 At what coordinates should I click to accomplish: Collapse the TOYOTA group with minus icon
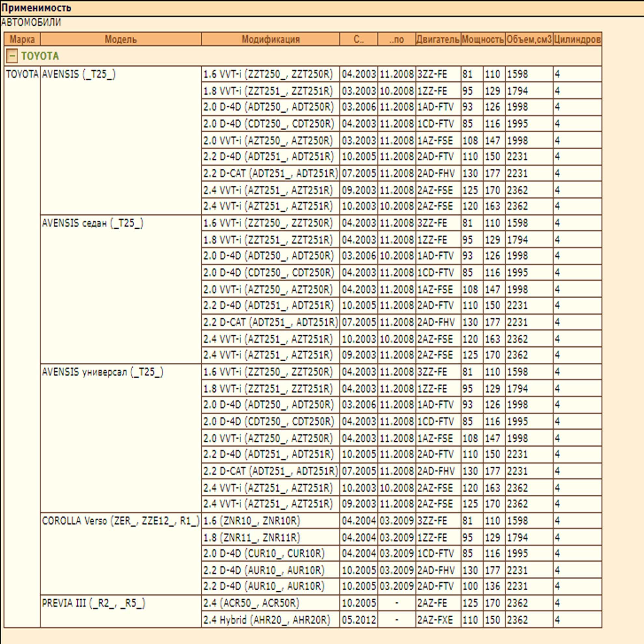pyautogui.click(x=12, y=56)
